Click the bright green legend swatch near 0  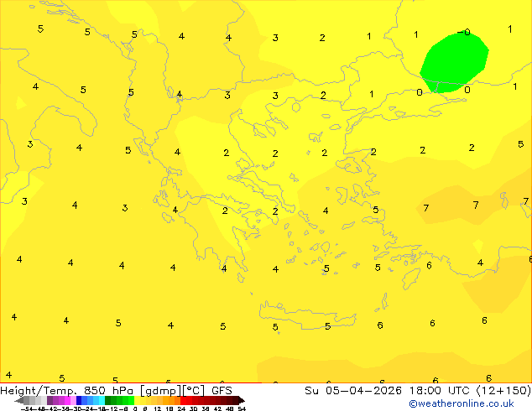coord(131,400)
